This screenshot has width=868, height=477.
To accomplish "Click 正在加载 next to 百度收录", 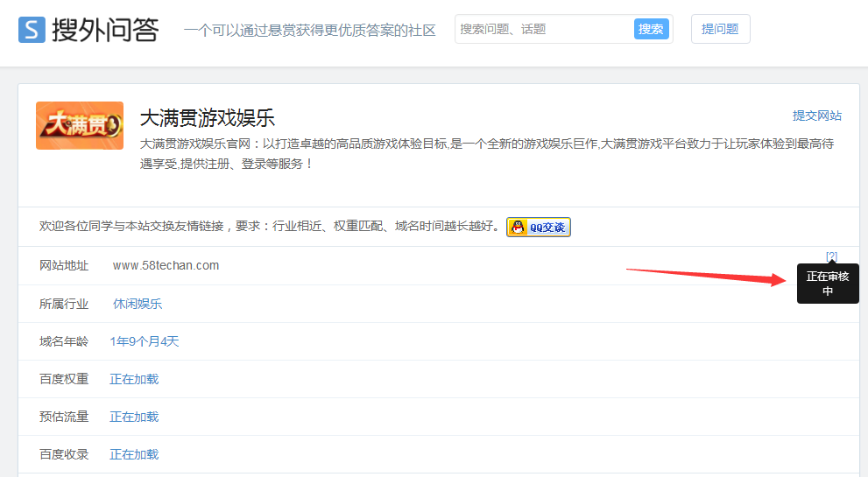I will tap(134, 454).
